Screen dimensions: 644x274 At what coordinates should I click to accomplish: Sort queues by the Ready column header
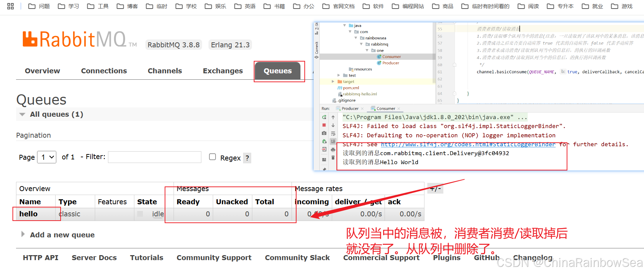click(188, 202)
